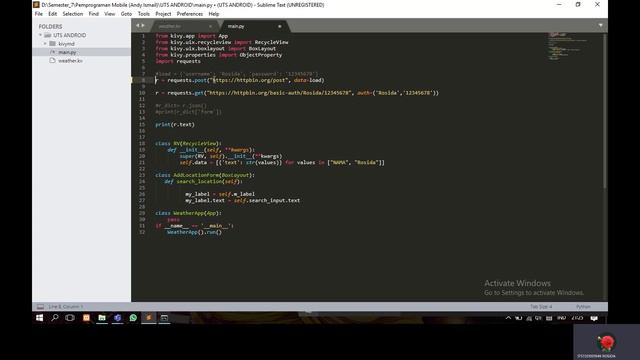Open the orange app on taskbar

(x=86, y=318)
